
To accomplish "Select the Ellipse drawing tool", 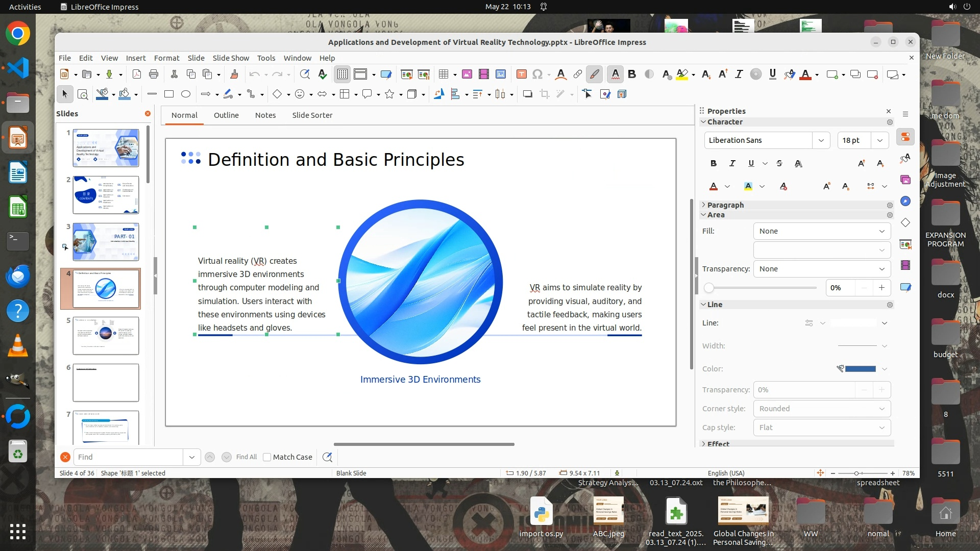I will [x=186, y=94].
